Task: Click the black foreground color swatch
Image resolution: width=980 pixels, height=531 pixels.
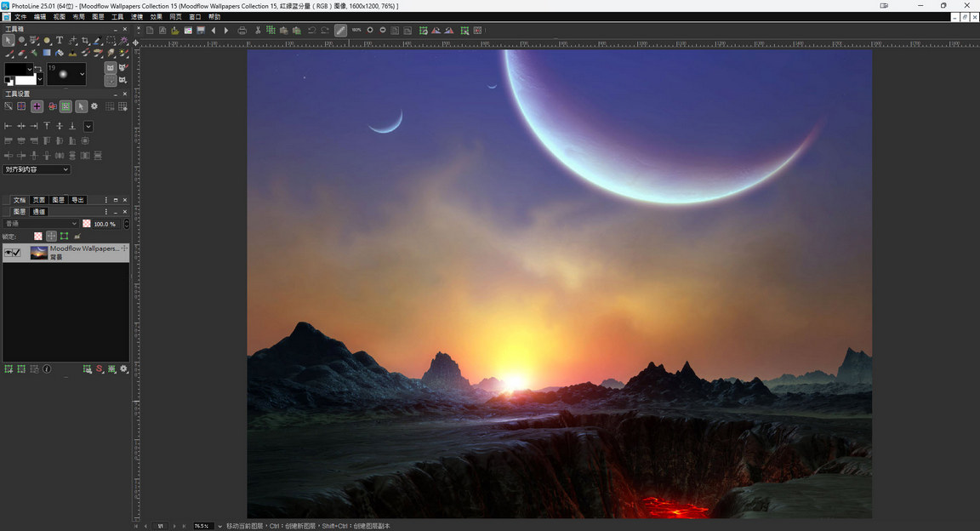Action: click(17, 69)
